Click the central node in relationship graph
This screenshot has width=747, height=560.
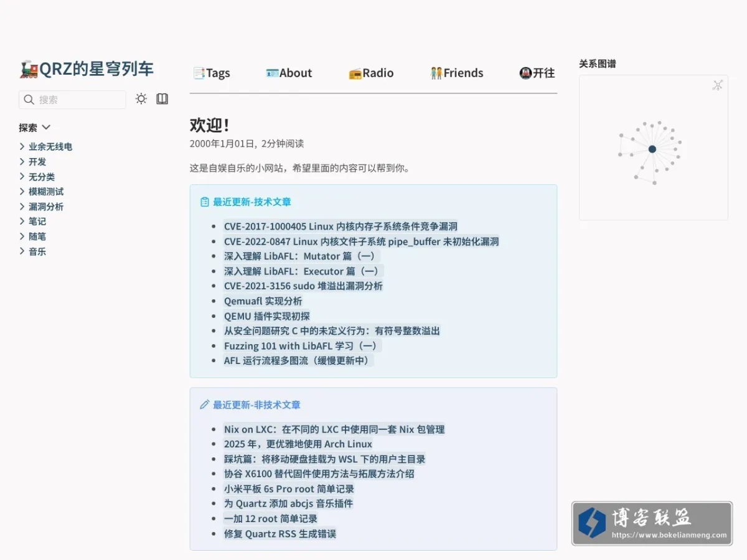coord(652,149)
